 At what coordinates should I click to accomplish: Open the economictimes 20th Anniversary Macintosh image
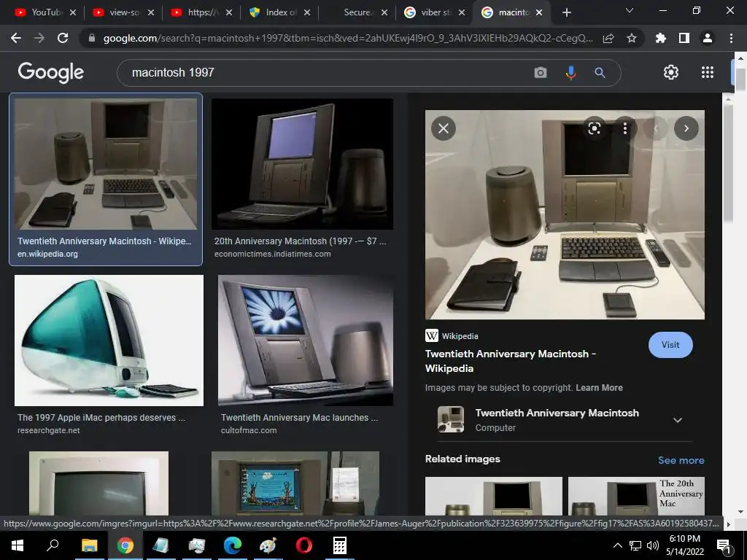point(302,164)
